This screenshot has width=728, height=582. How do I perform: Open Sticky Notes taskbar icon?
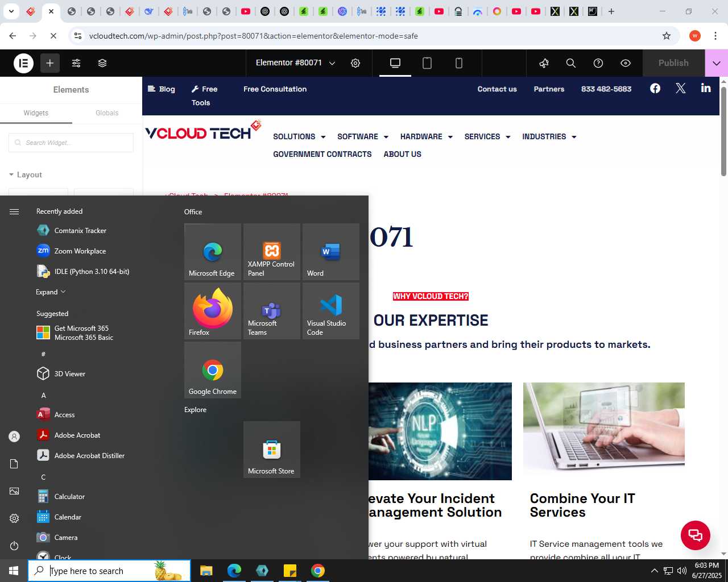pyautogui.click(x=290, y=571)
